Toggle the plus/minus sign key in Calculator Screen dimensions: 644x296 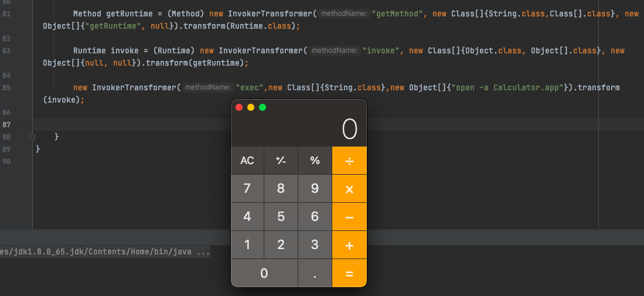[x=281, y=161]
